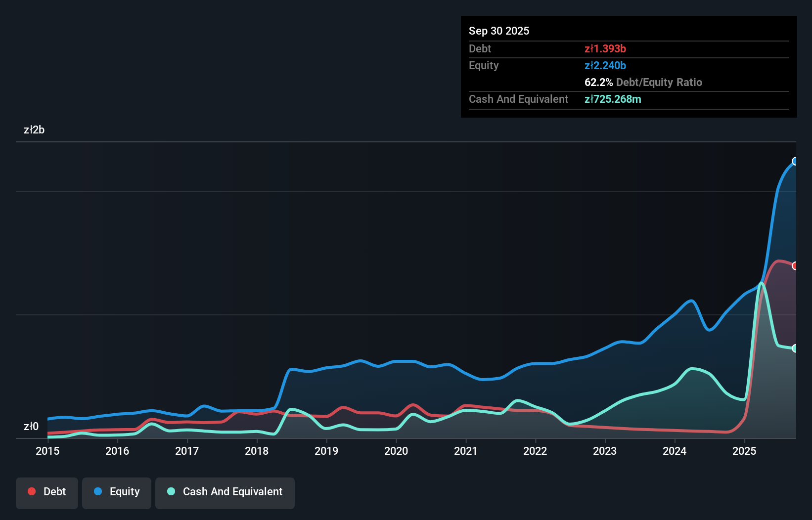Expand the Cash And Equivalent row

pos(518,99)
